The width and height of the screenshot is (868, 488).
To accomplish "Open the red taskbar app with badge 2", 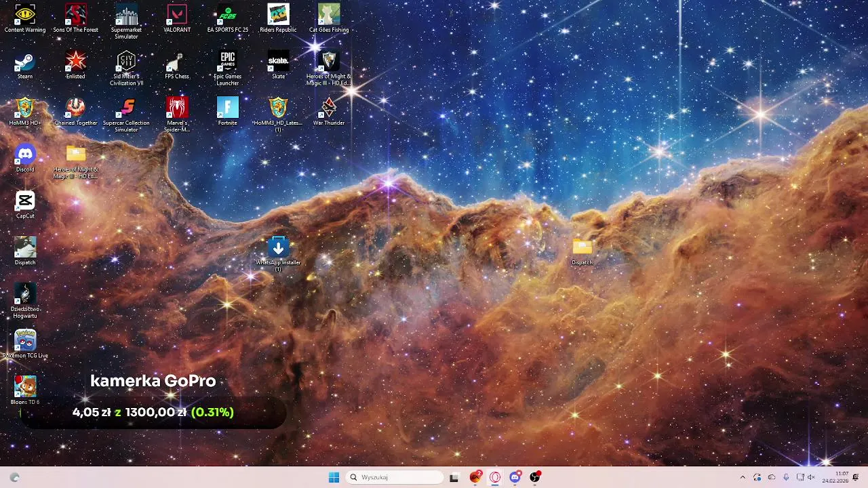I will 475,477.
